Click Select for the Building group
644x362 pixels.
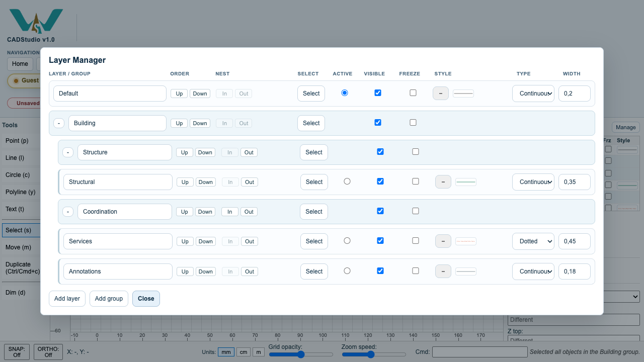coord(311,123)
